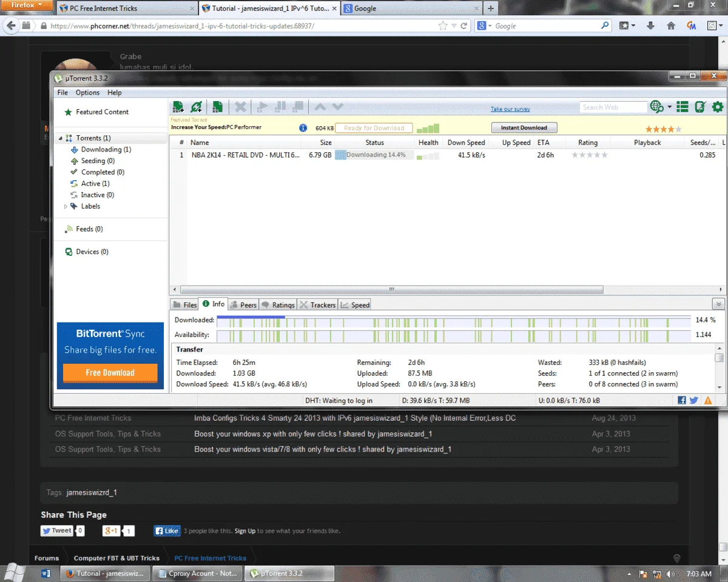Image resolution: width=728 pixels, height=582 pixels.
Task: Select Completed (0) in sidebar
Action: 103,173
